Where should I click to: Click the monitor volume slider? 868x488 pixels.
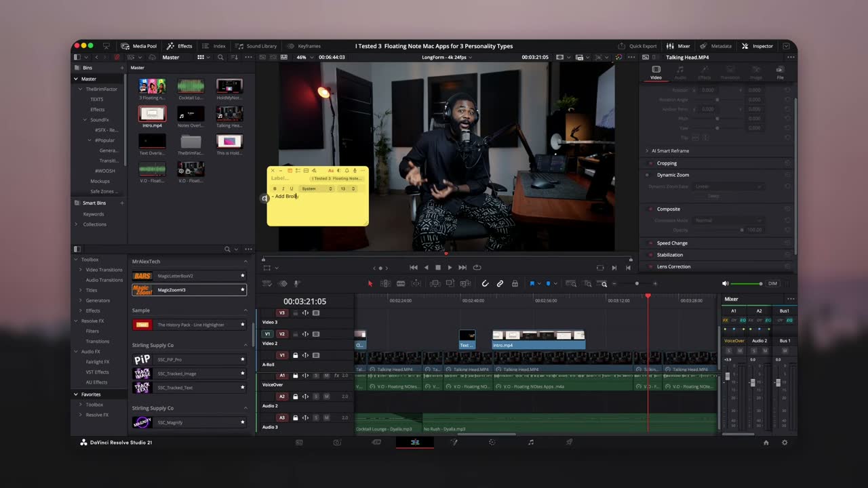747,283
